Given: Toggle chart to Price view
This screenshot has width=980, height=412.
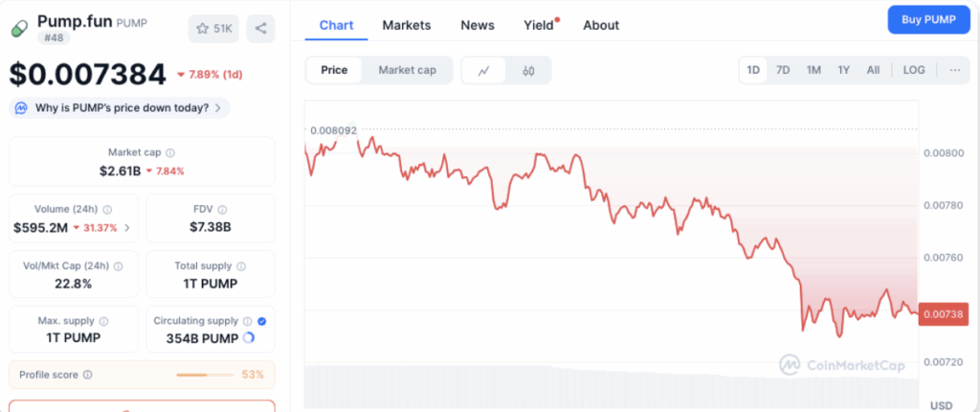Looking at the screenshot, I should pyautogui.click(x=334, y=70).
